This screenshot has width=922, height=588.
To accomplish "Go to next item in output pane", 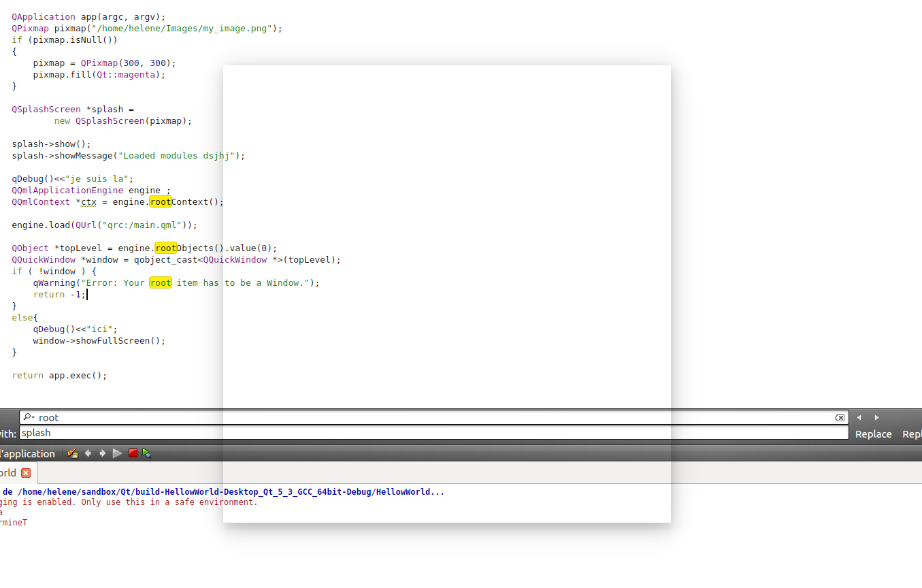I will [103, 453].
